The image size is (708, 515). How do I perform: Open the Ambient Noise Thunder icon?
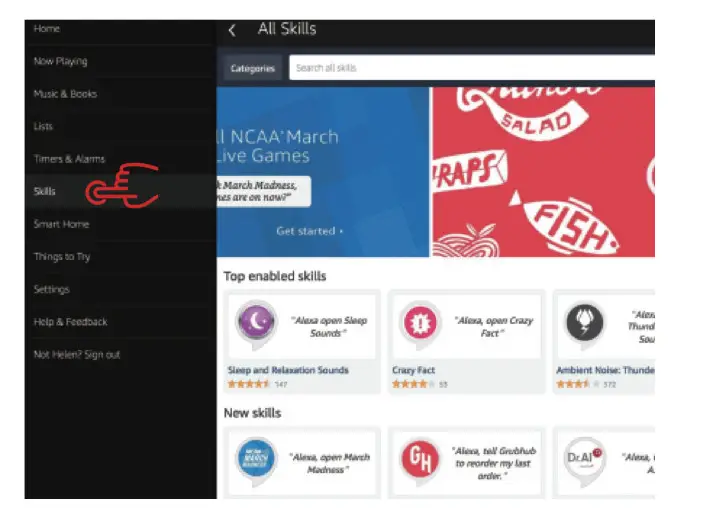click(584, 322)
